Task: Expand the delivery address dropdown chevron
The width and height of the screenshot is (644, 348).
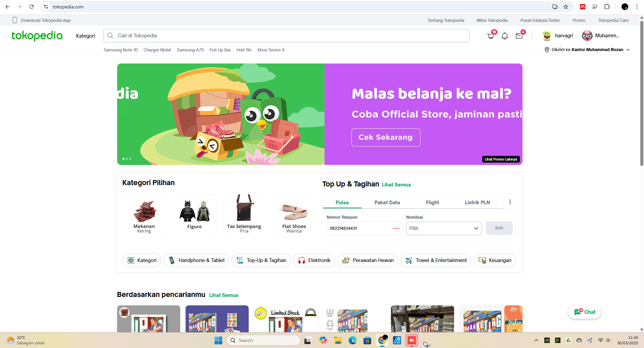Action: click(x=628, y=50)
